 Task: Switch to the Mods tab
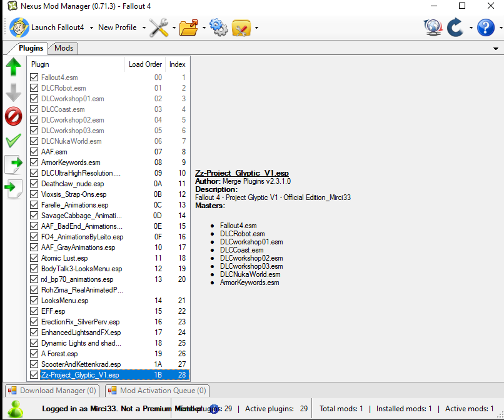point(64,48)
